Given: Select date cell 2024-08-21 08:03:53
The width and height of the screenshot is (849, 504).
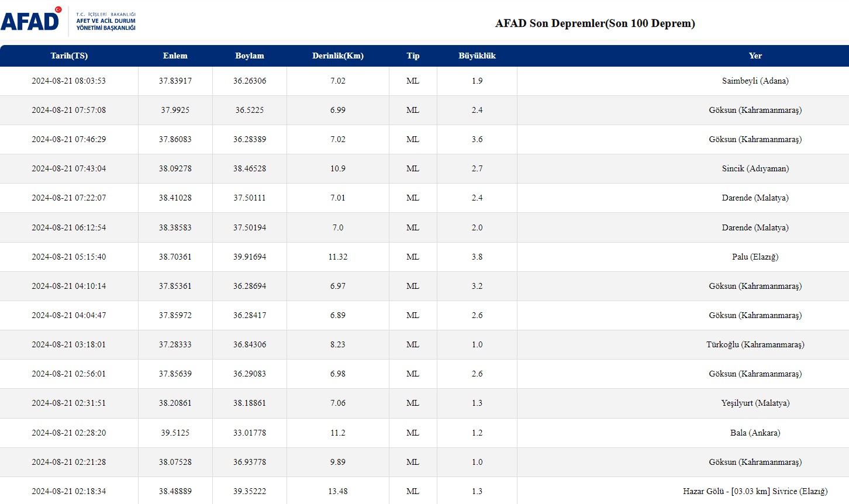Looking at the screenshot, I should point(69,81).
